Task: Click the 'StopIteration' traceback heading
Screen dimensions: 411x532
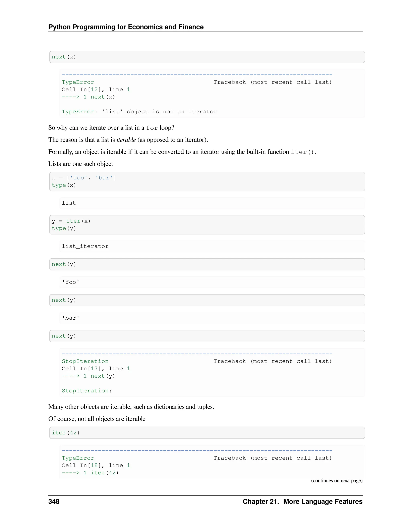Action: pyautogui.click(x=85, y=361)
